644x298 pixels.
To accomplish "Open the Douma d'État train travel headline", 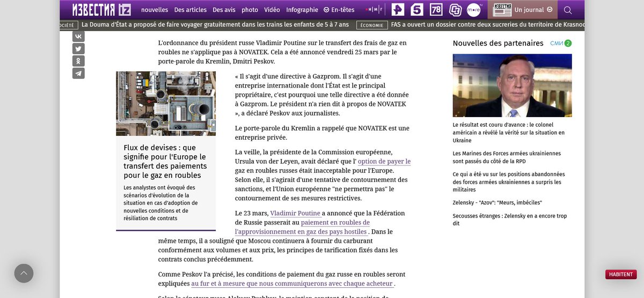I will coord(215,25).
